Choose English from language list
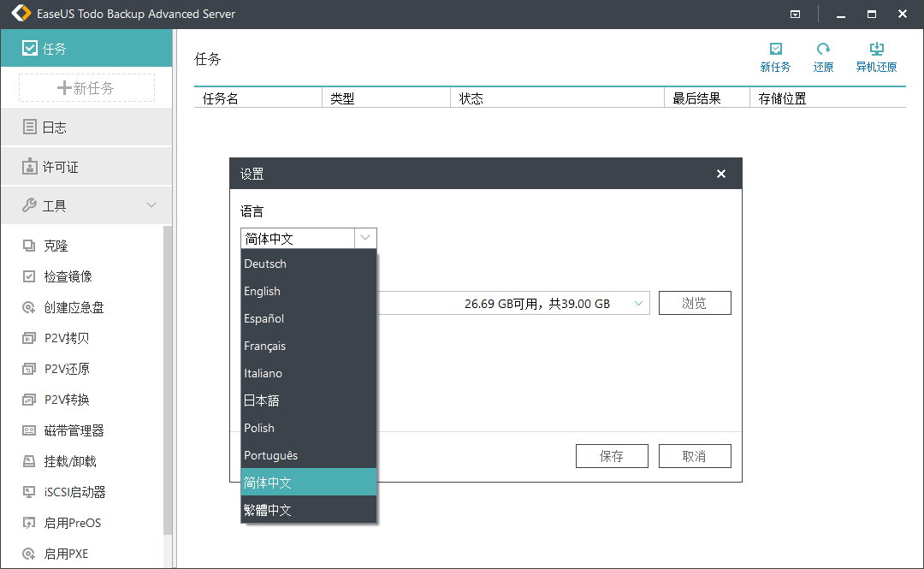The width and height of the screenshot is (924, 569). 309,291
